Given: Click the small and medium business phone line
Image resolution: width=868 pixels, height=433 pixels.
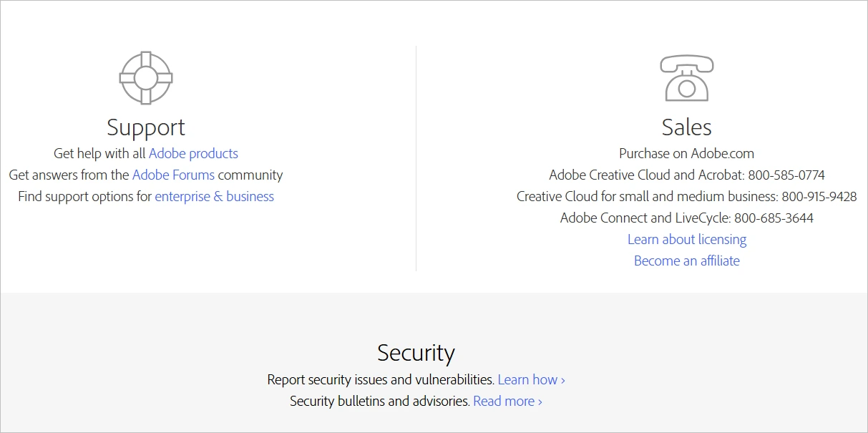Looking at the screenshot, I should point(687,196).
